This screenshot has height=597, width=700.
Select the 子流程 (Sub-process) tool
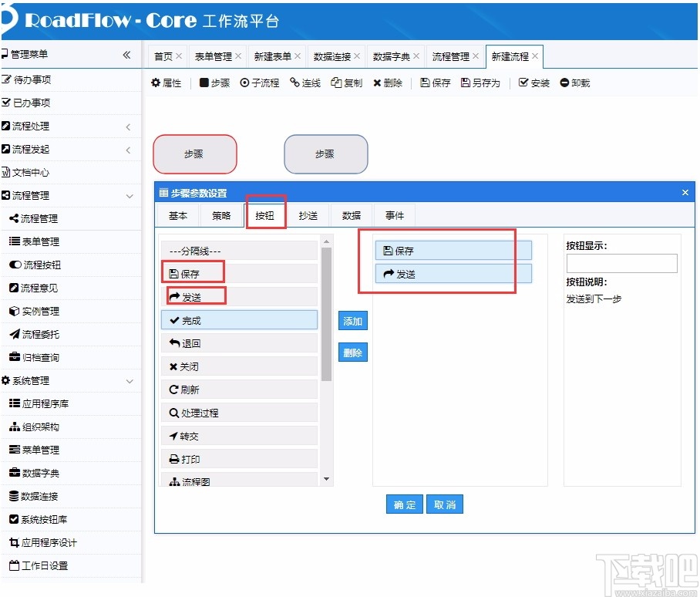(x=260, y=83)
